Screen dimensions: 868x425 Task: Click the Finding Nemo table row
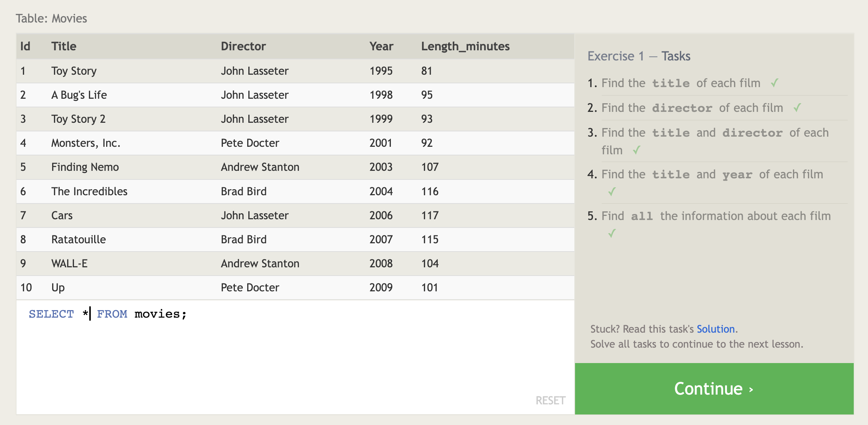tap(295, 167)
